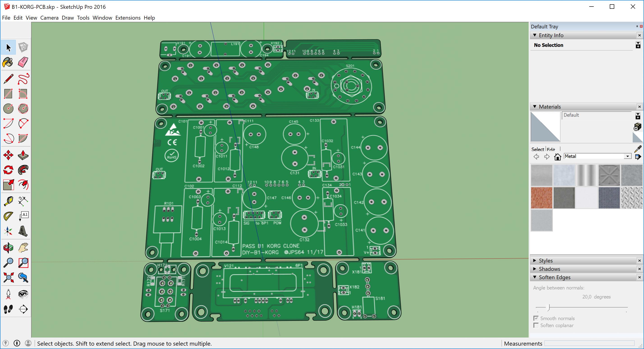The image size is (644, 349).
Task: Activate the Push/Pull tool
Action: click(x=23, y=155)
